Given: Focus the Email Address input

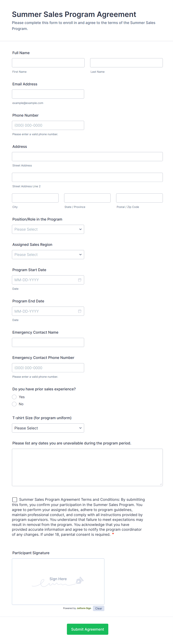Looking at the screenshot, I should tap(48, 94).
